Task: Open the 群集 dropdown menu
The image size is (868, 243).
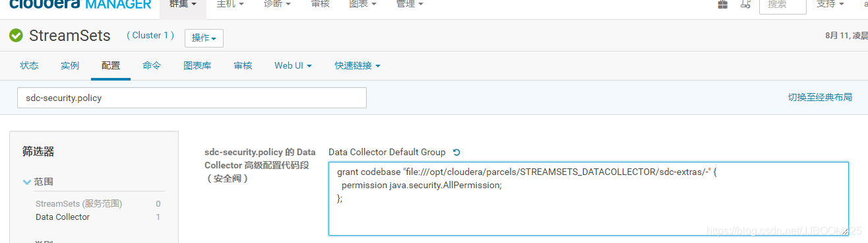Action: pos(183,4)
